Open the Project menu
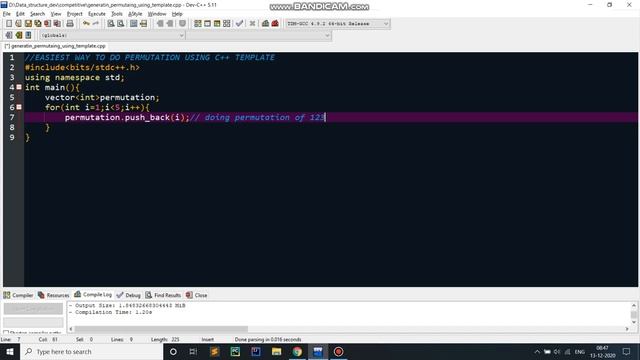Image resolution: width=640 pixels, height=360 pixels. point(75,14)
